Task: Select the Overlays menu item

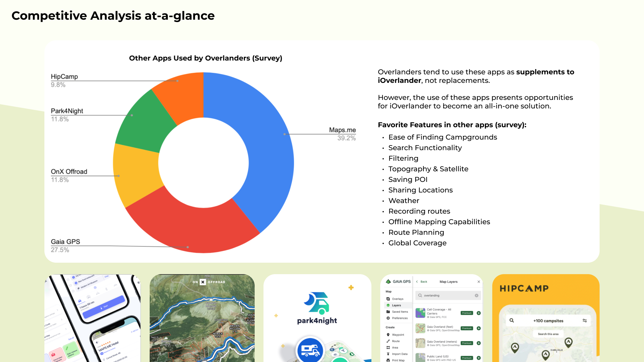Action: (397, 299)
